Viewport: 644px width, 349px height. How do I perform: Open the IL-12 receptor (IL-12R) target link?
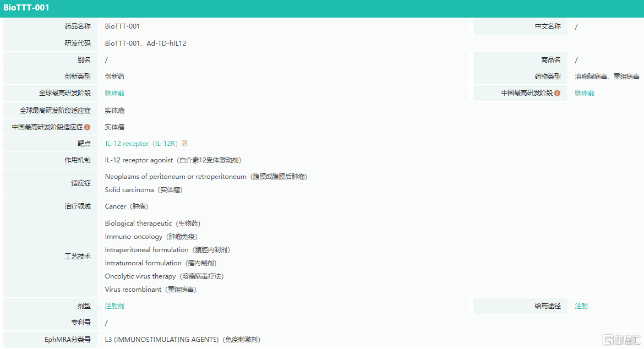click(x=141, y=144)
